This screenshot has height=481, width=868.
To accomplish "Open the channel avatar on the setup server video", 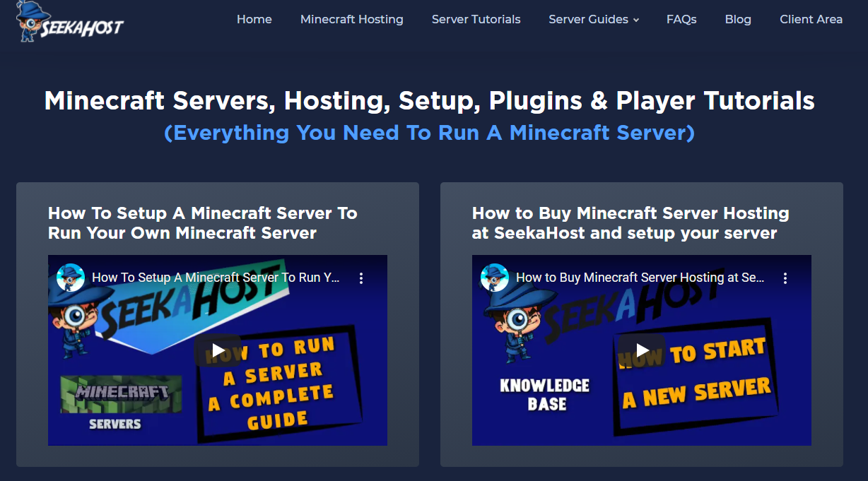I will point(70,278).
